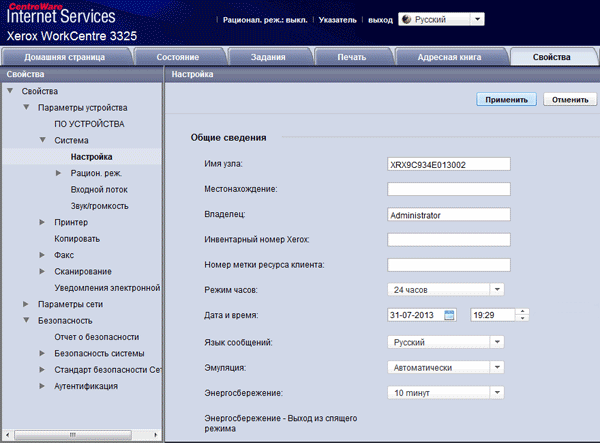
Task: Expand the Принтер tree node
Action: pyautogui.click(x=42, y=222)
